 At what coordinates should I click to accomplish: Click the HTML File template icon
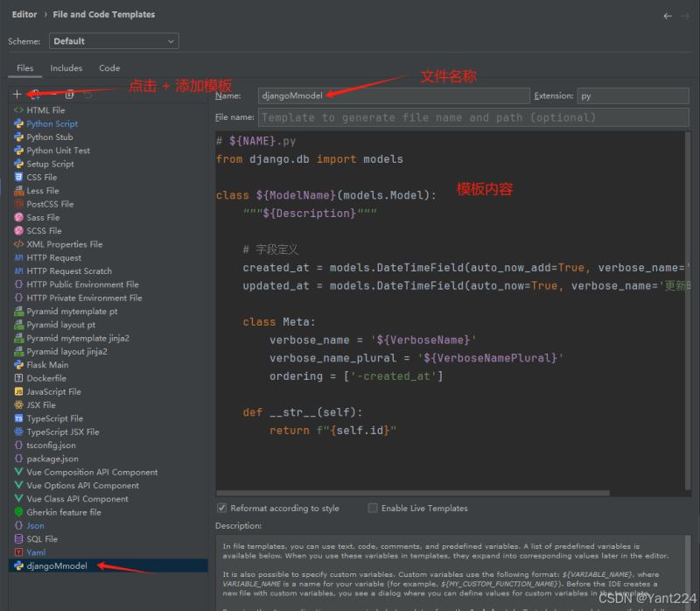tap(18, 110)
